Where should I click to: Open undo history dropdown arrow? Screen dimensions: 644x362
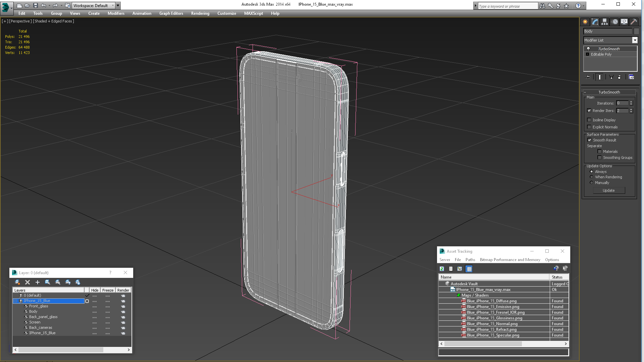pyautogui.click(x=49, y=5)
